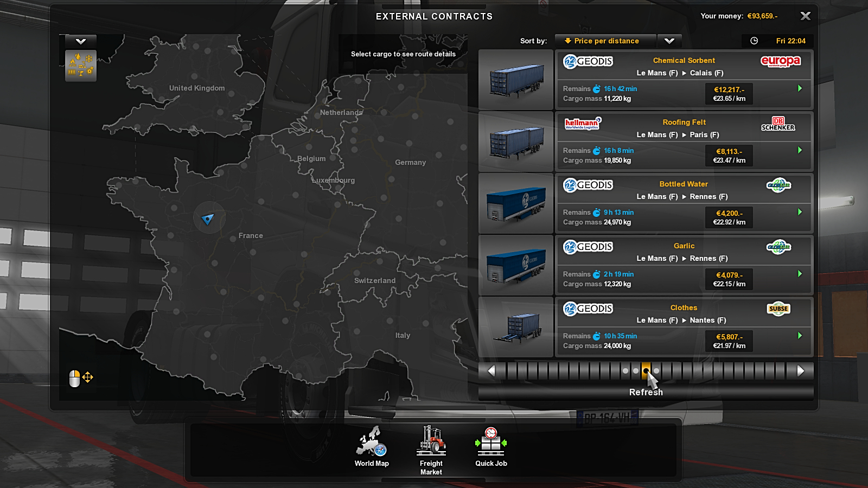Go to the next job list page
The height and width of the screenshot is (488, 868).
coord(801,371)
